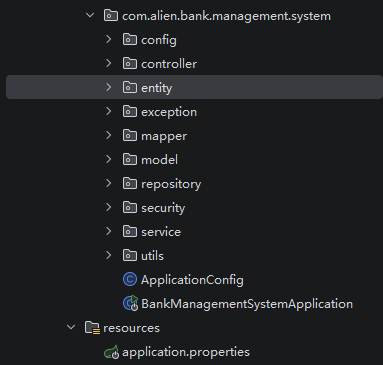
Task: Click the BankManagementSystemApplication runnable class icon
Action: click(130, 303)
